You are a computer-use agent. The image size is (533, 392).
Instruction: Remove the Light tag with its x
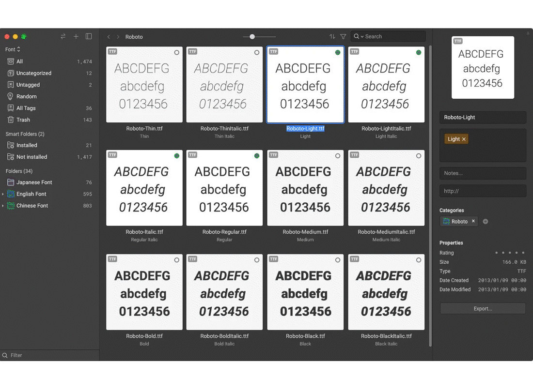464,139
